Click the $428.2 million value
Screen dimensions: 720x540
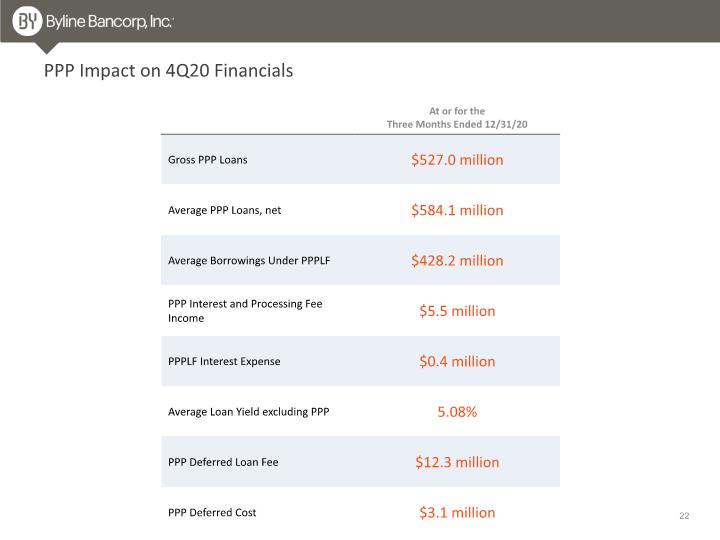point(457,261)
